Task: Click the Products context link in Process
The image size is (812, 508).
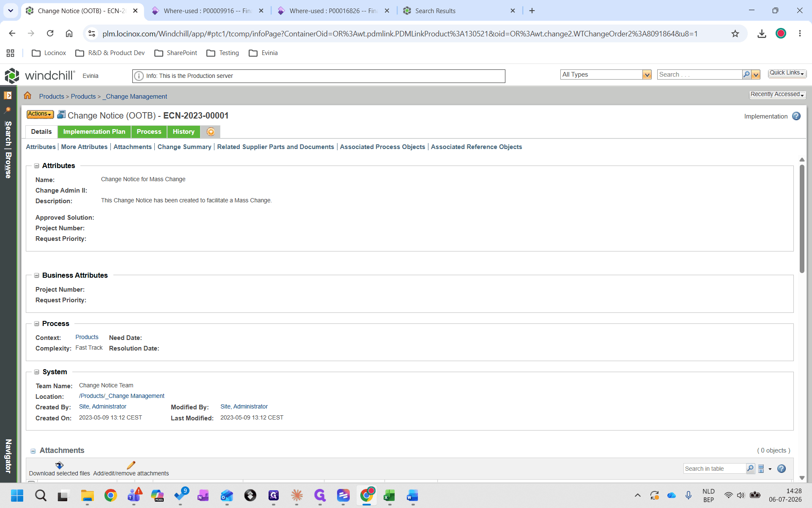Action: tap(87, 337)
